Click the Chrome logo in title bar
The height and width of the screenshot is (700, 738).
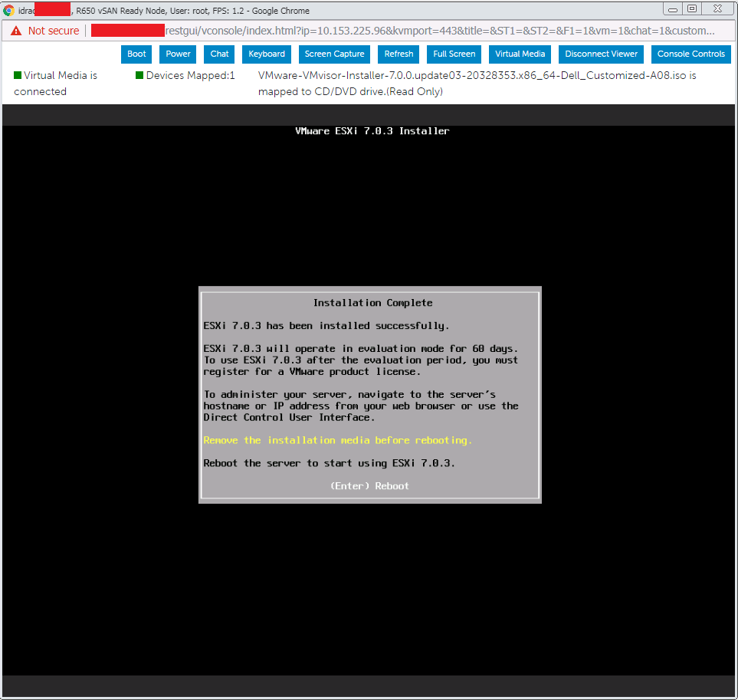point(8,11)
